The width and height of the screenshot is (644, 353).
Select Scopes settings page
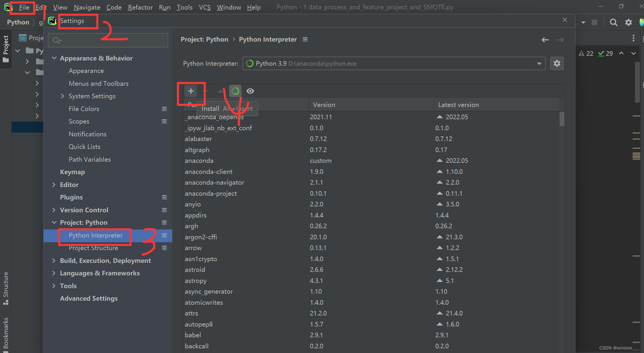tap(79, 121)
